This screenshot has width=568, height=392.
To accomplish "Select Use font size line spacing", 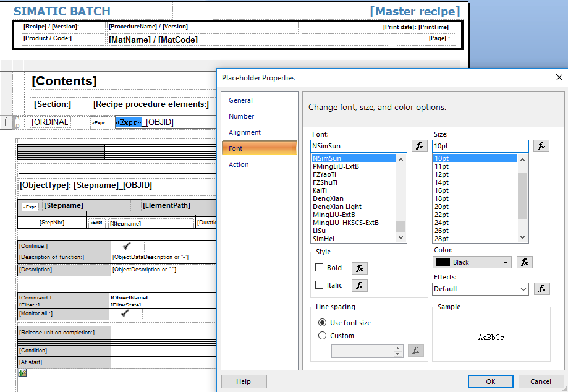I will pos(322,322).
